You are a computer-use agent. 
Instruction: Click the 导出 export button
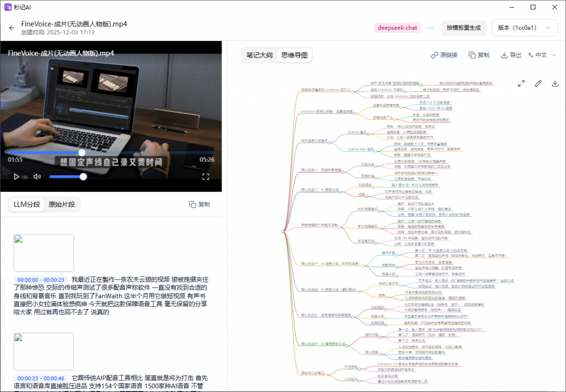(x=511, y=55)
